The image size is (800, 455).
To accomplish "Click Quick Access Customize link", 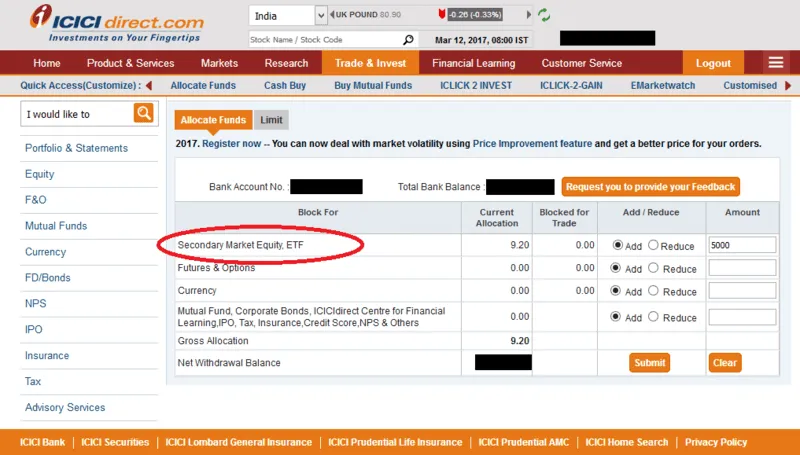I will pyautogui.click(x=81, y=86).
